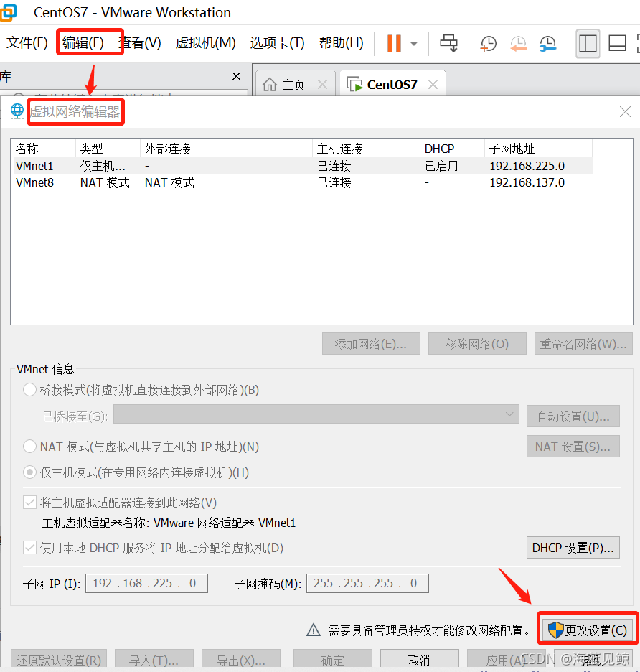
Task: Click the revert to snapshot icon
Action: (518, 43)
